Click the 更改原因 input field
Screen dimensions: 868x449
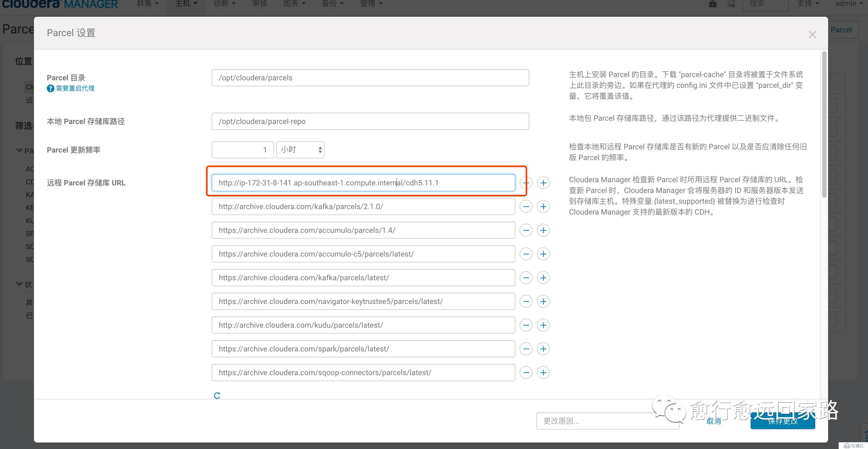[608, 421]
